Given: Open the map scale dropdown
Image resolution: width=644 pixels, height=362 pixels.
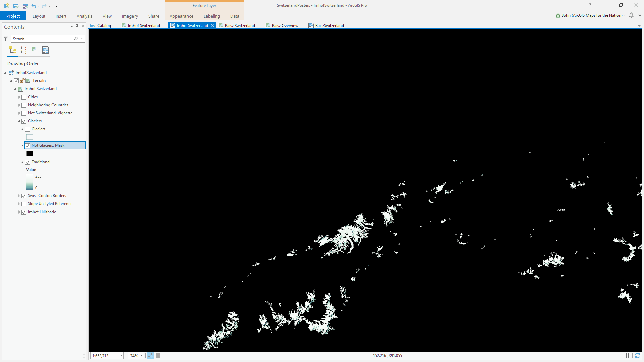Looking at the screenshot, I should 121,356.
